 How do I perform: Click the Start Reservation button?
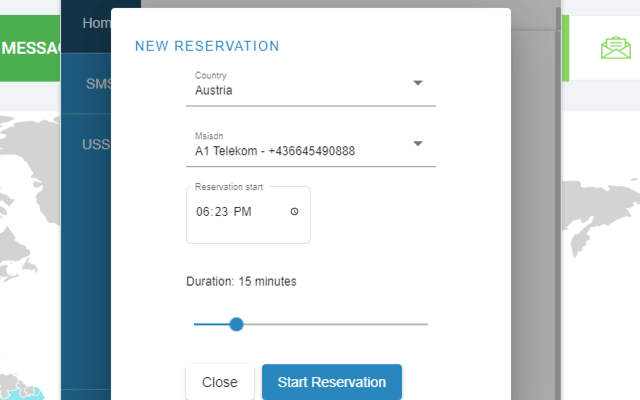[331, 382]
